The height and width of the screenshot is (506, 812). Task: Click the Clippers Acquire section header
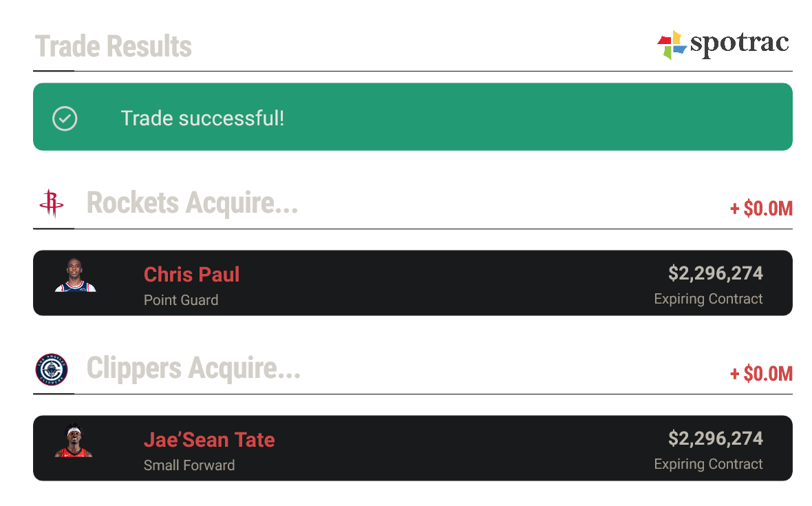tap(193, 368)
